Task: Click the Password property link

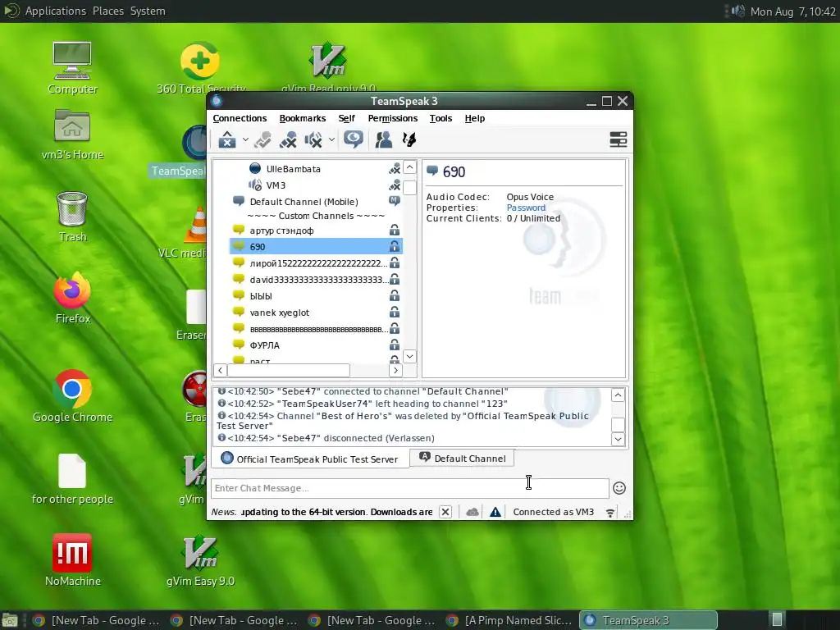Action: 526,208
